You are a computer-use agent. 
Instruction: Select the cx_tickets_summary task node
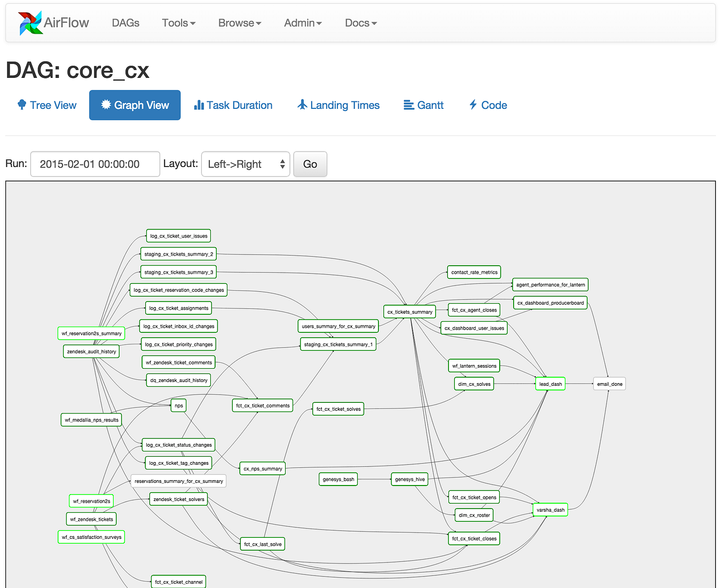pyautogui.click(x=409, y=312)
